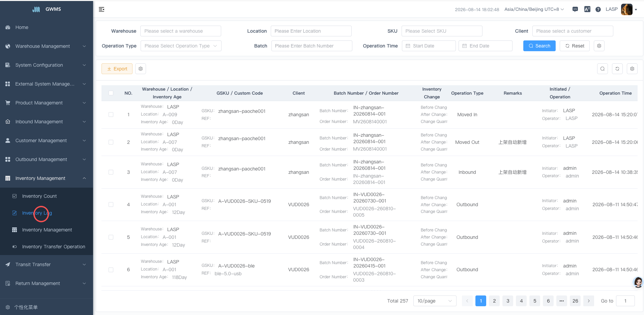Open table column settings gear icon
Screen dimensions: 644x315
tap(632, 69)
